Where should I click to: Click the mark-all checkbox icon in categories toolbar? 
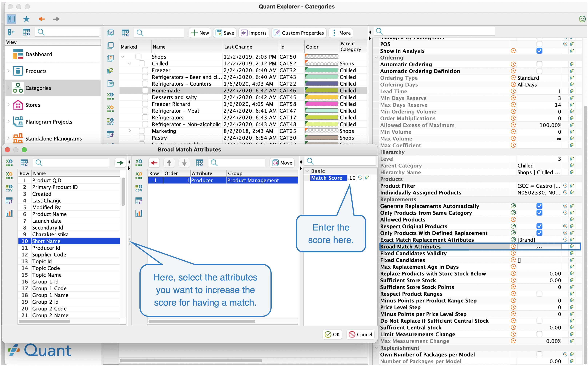click(x=110, y=33)
